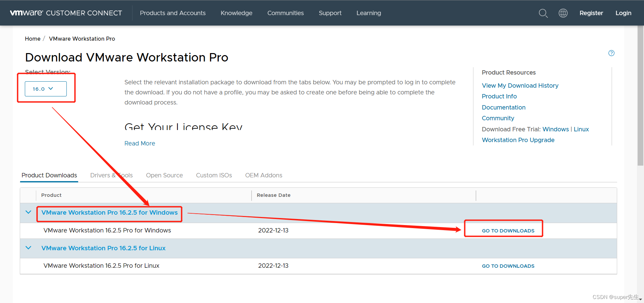Download free trial for Linux

pyautogui.click(x=581, y=129)
